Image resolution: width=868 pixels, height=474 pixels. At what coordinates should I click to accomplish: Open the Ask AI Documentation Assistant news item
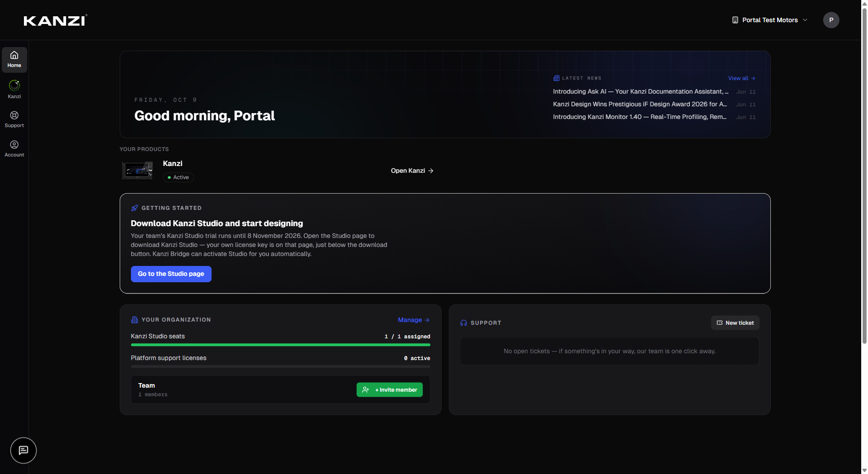pyautogui.click(x=654, y=92)
